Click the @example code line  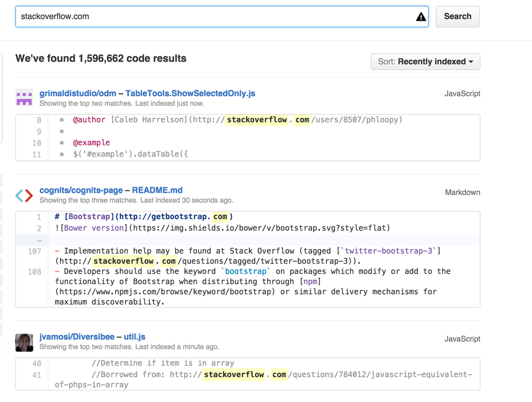[x=85, y=143]
